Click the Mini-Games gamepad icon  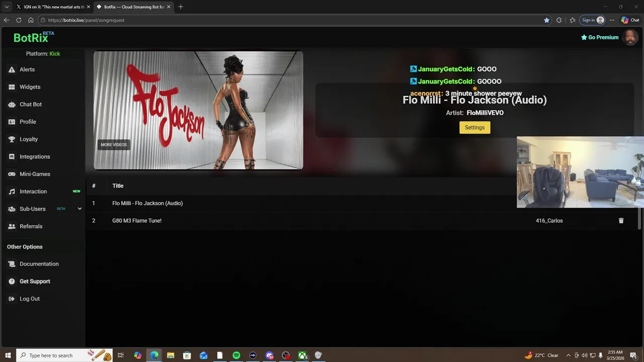point(12,174)
